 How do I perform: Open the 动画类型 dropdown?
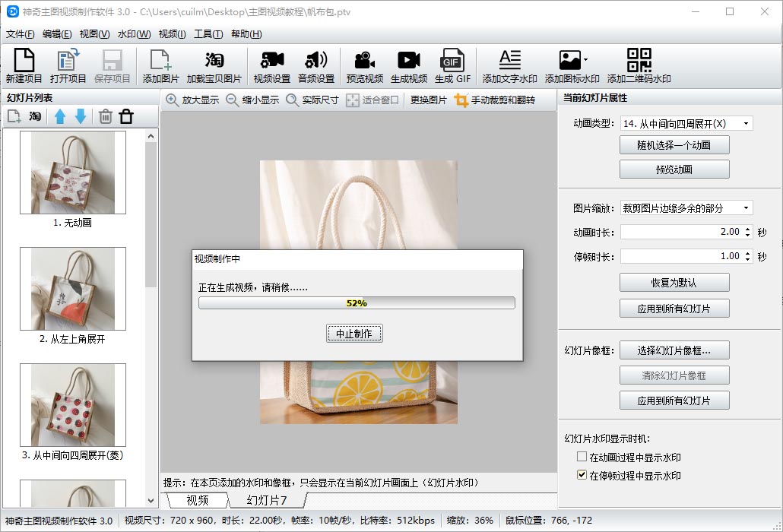coord(686,124)
